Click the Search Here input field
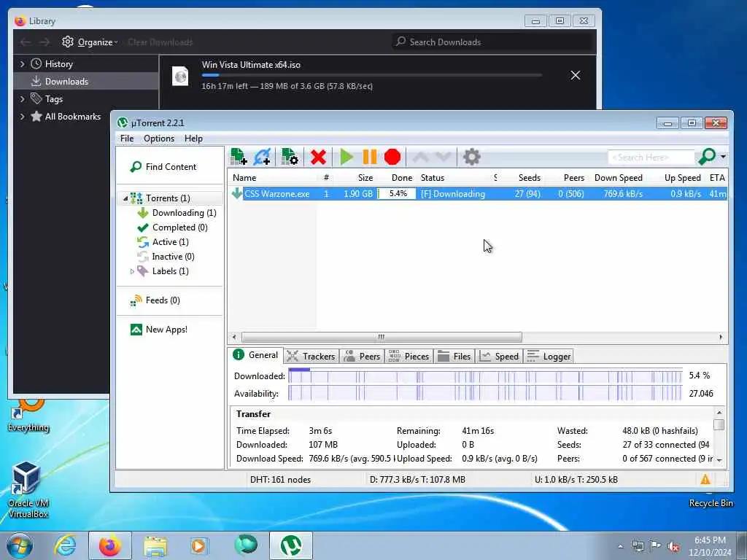The image size is (747, 560). point(651,157)
